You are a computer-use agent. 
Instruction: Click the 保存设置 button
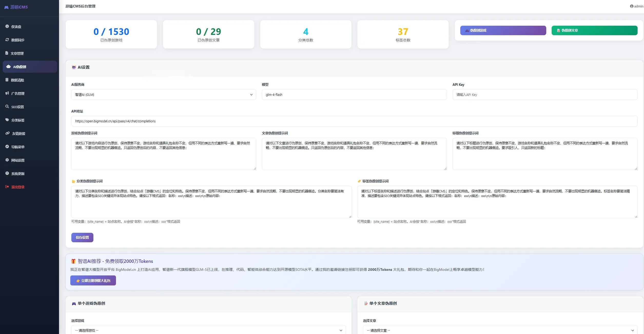[82, 237]
